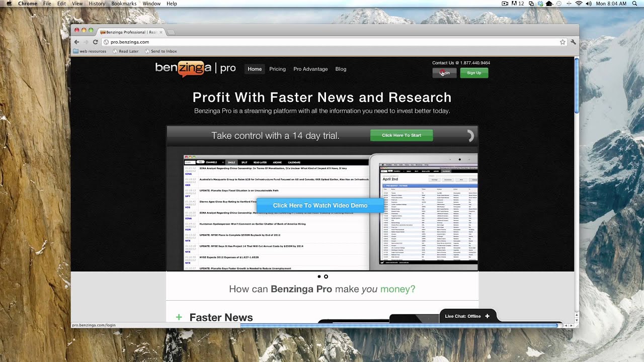The width and height of the screenshot is (644, 362).
Task: Select the first carousel slide dot
Action: [x=319, y=277]
